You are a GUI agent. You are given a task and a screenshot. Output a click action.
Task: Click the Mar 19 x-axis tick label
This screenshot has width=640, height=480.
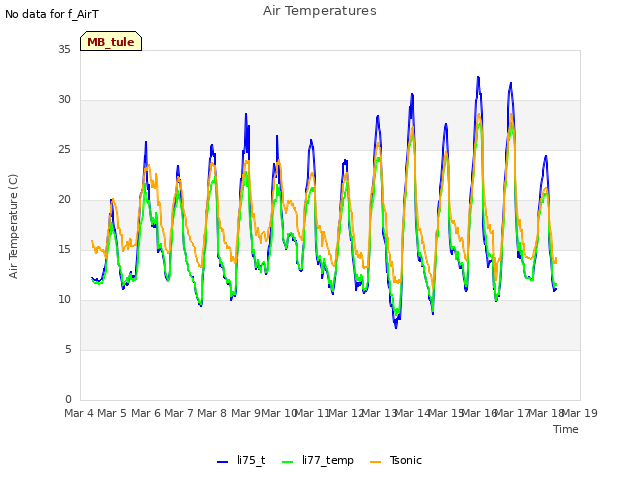tap(580, 413)
